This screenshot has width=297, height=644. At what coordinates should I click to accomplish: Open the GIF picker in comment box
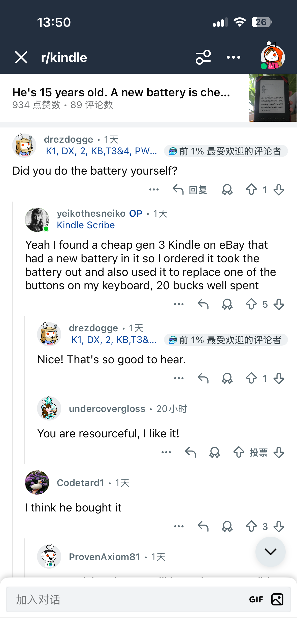[x=256, y=600]
